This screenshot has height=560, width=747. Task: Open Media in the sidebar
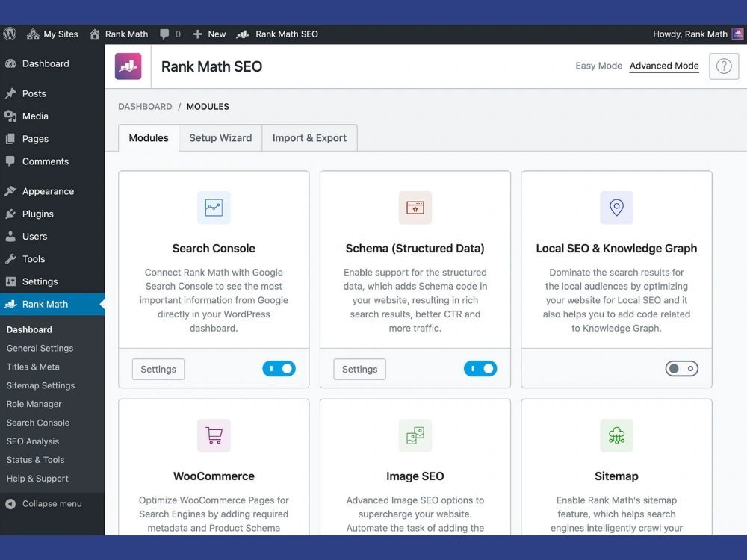click(x=52, y=116)
